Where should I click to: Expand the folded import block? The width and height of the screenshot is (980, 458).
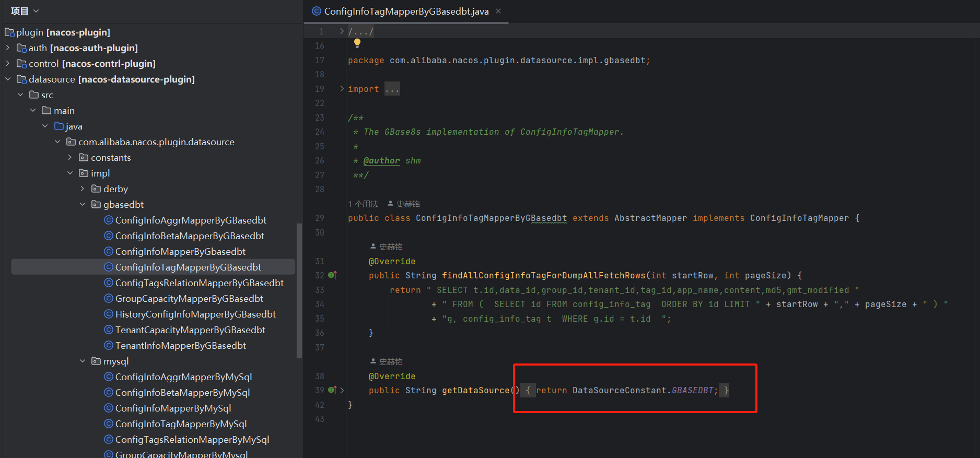[x=342, y=89]
